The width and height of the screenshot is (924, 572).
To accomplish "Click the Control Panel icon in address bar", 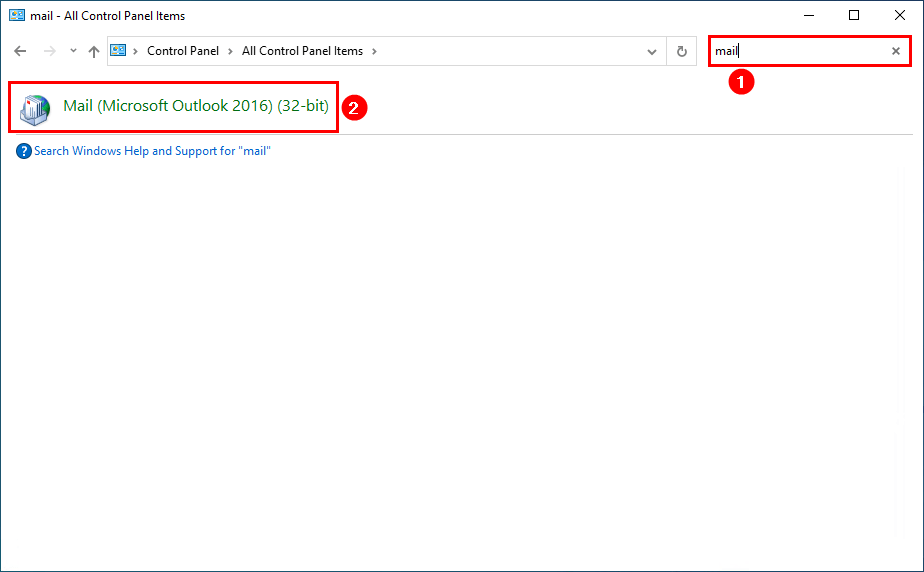I will [x=118, y=51].
